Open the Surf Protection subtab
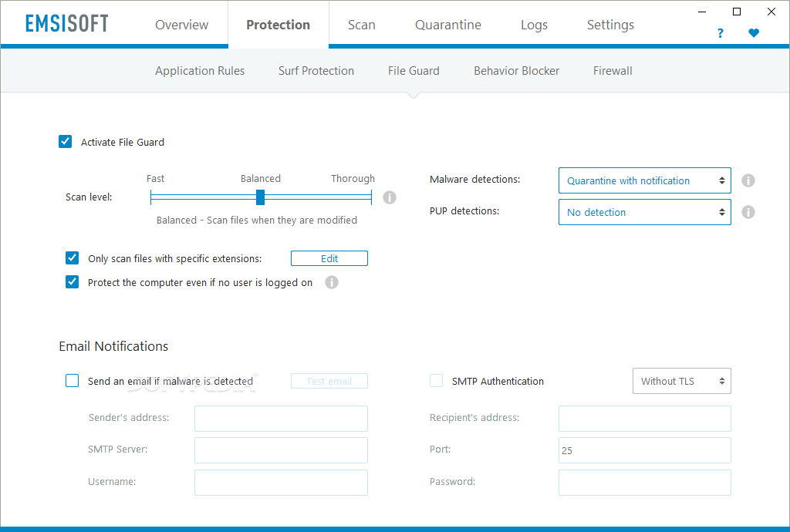Viewport: 790px width, 532px height. tap(316, 71)
